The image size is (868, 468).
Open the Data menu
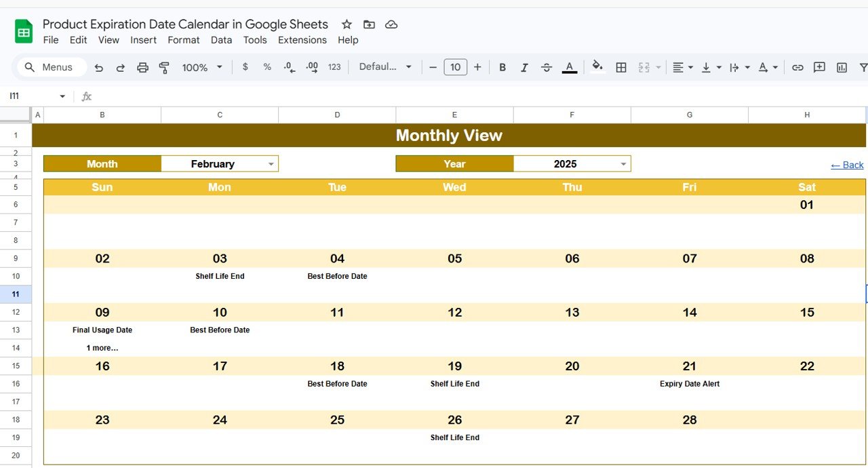pos(221,40)
